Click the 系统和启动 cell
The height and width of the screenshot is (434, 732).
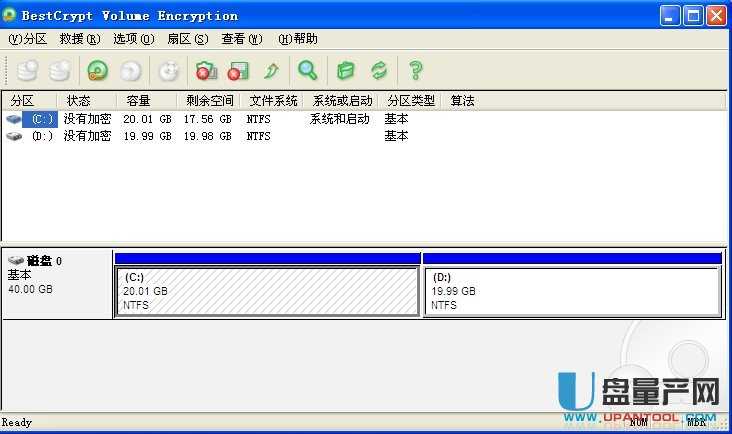click(339, 119)
